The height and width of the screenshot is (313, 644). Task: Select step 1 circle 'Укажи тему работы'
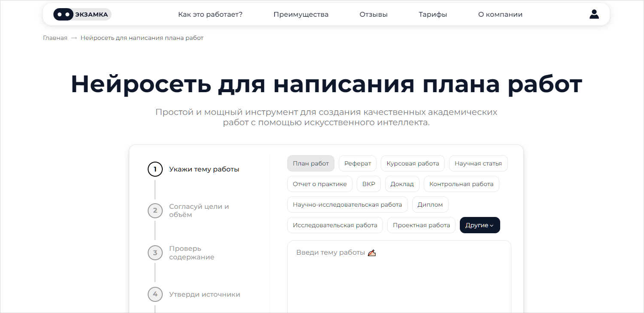[x=155, y=169]
